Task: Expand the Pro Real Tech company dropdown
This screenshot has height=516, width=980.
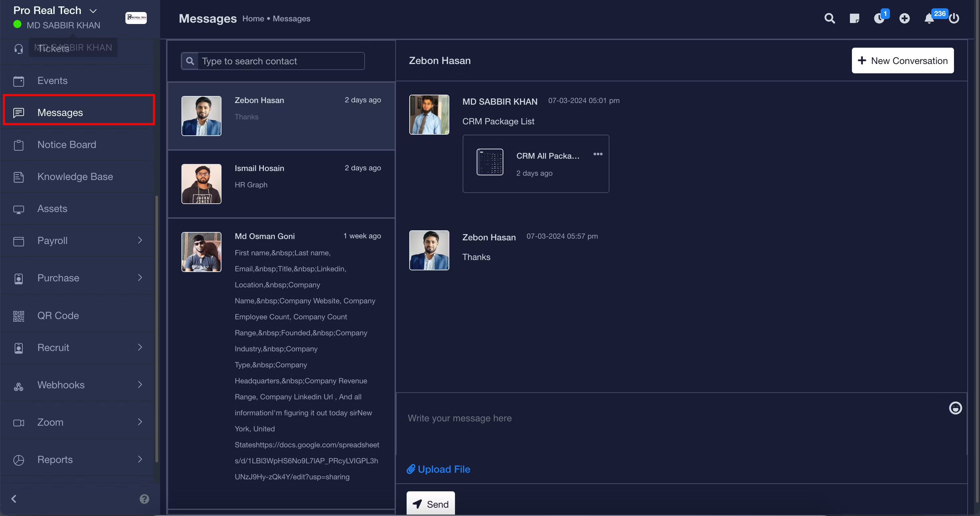Action: pos(93,11)
